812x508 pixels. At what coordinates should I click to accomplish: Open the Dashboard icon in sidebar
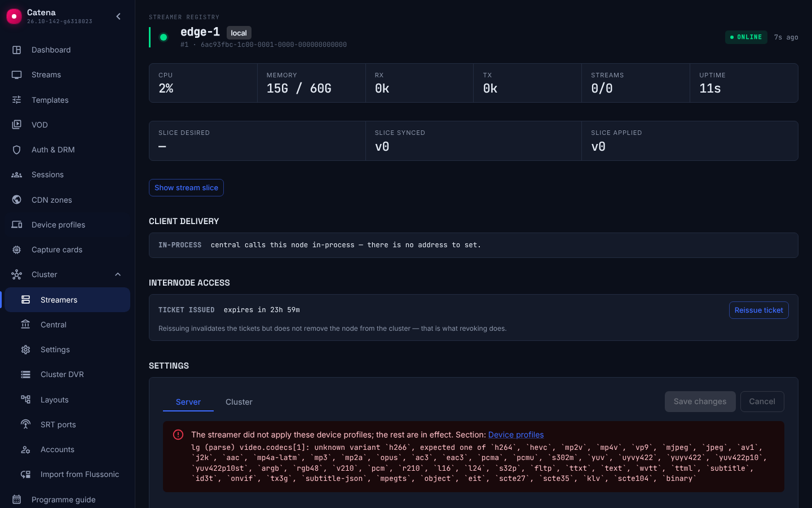(17, 50)
